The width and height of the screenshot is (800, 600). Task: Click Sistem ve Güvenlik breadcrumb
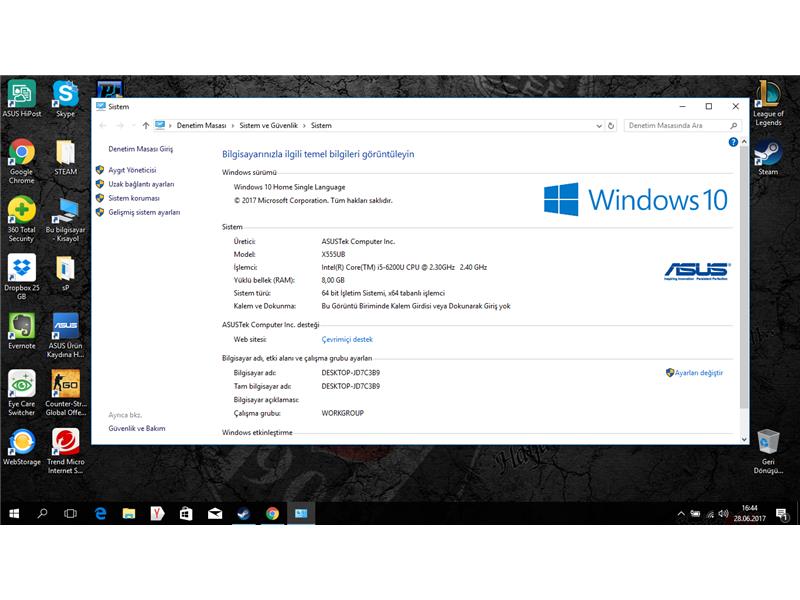tap(268, 126)
